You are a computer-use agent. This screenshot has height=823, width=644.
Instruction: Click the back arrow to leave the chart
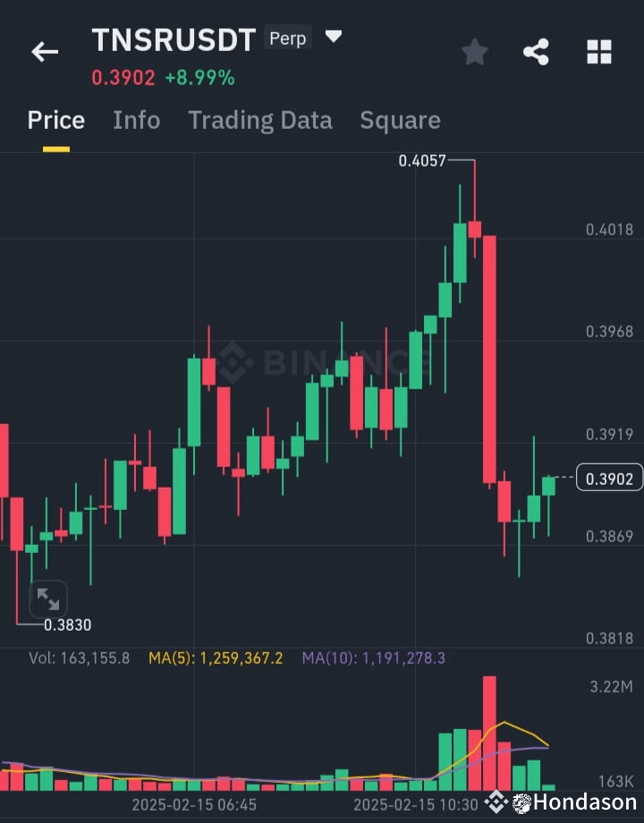[45, 51]
